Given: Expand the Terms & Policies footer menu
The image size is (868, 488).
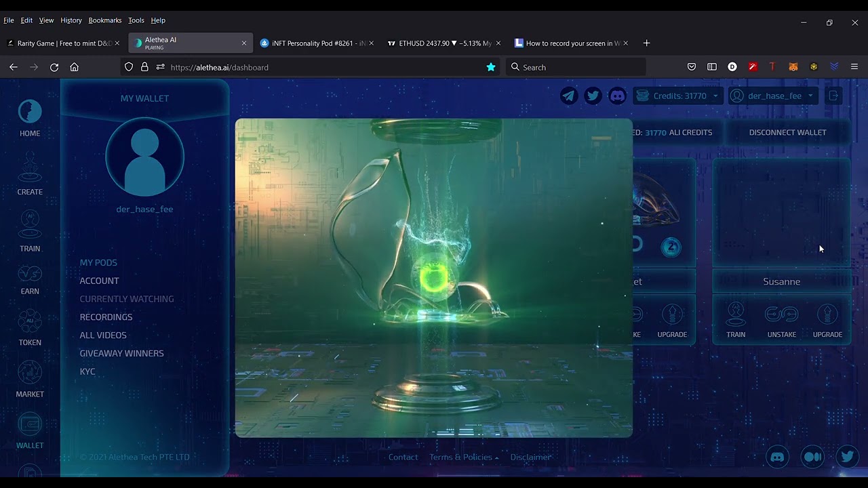Looking at the screenshot, I should click(x=464, y=457).
